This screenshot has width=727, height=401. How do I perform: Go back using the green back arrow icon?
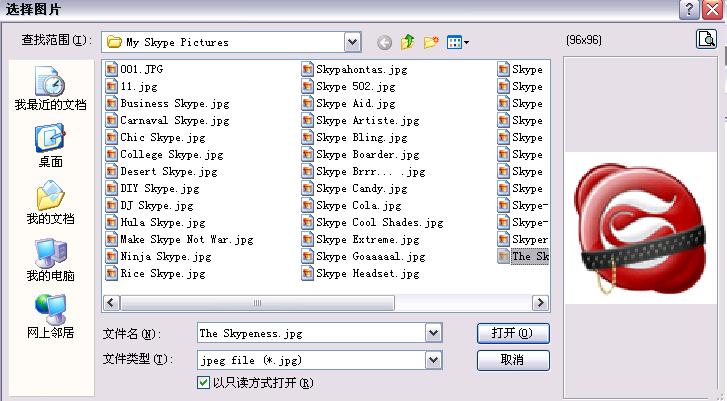(384, 43)
